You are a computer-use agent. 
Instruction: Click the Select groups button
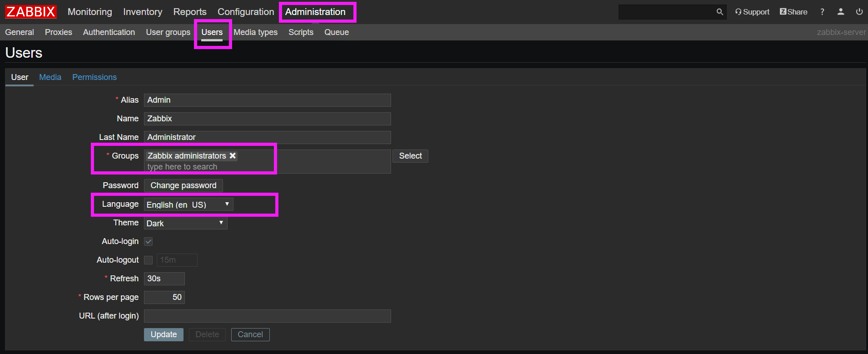click(x=411, y=156)
